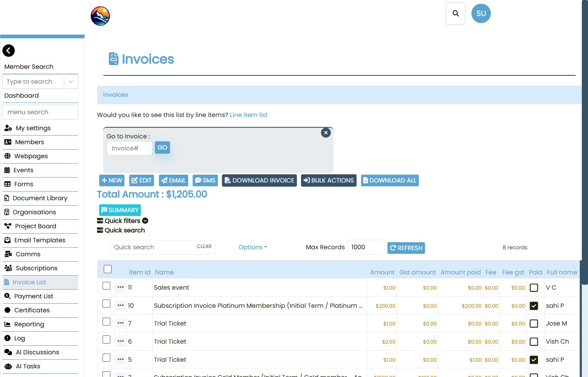588x377 pixels.
Task: Click the back arrow icon in sidebar
Action: [x=9, y=51]
